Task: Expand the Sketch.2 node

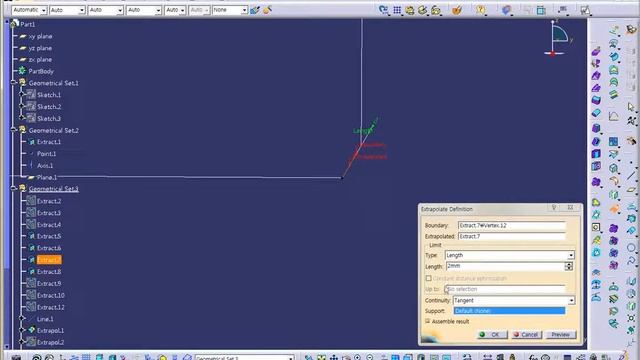Action: pos(22,107)
